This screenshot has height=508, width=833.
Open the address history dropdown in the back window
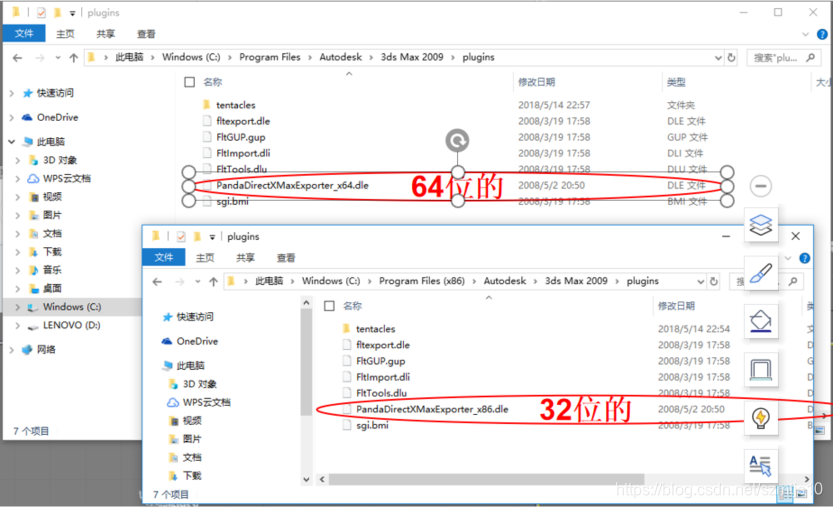(718, 58)
